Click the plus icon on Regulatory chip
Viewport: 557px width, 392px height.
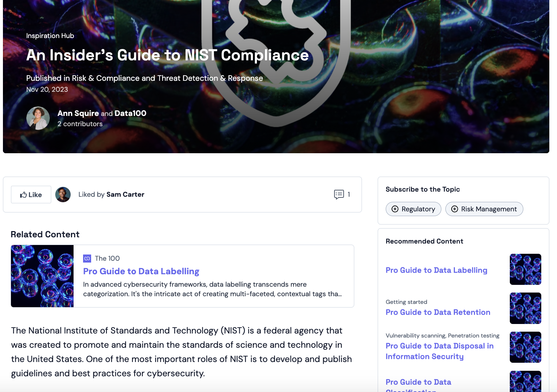coord(395,209)
